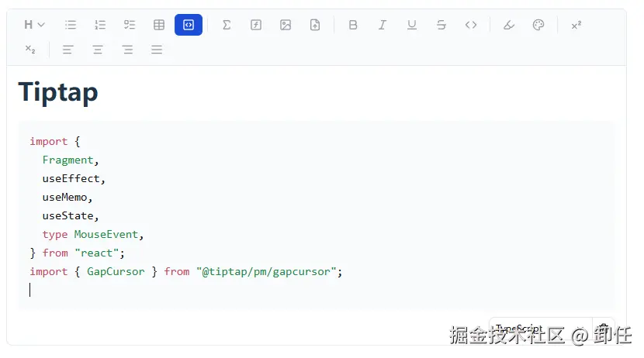
Task: Place cursor in the Tiptap heading
Action: point(58,92)
